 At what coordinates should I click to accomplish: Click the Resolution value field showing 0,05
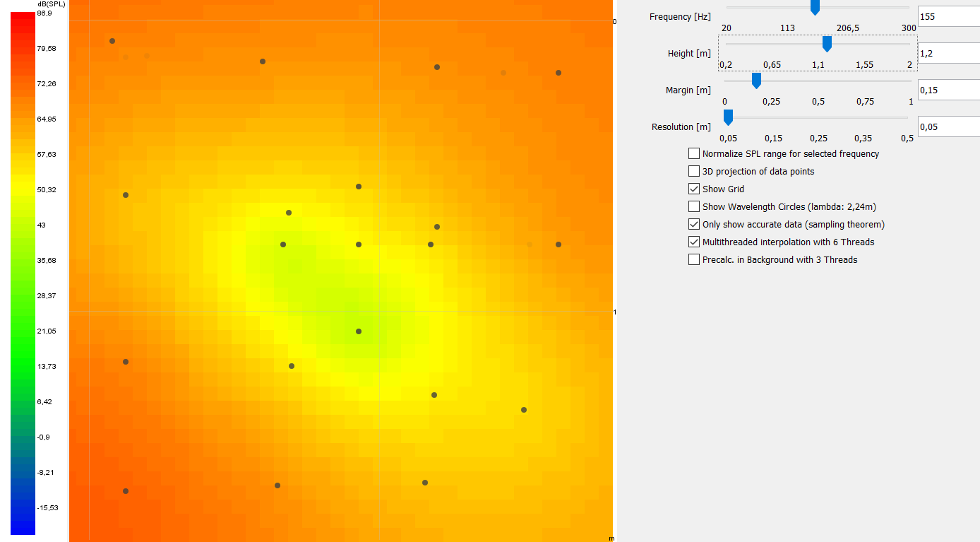coord(948,126)
